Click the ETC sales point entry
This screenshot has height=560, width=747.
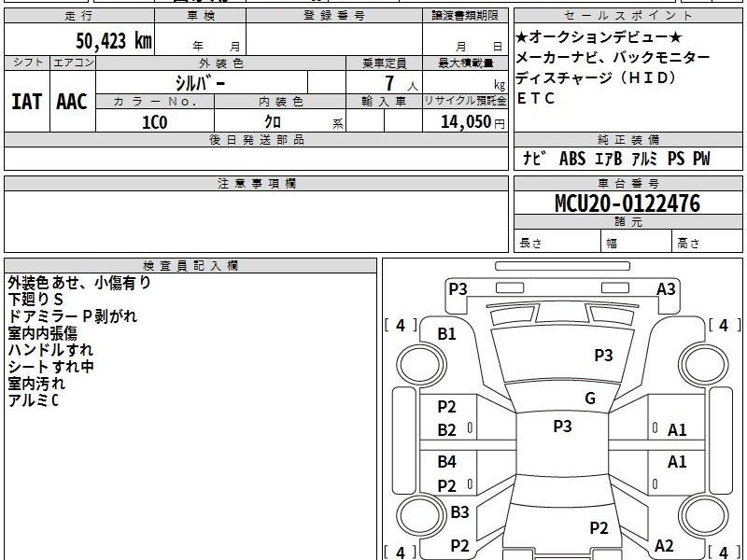point(536,98)
